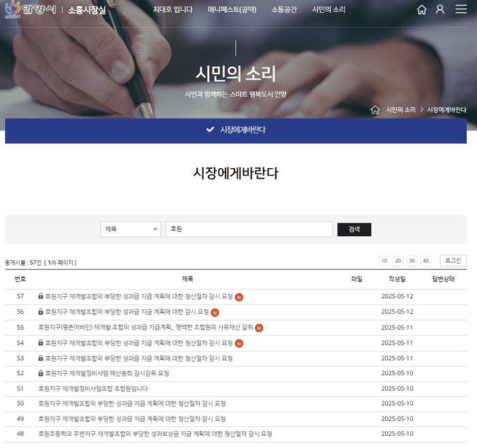
Task: Open the home icon in top header
Action: click(422, 10)
